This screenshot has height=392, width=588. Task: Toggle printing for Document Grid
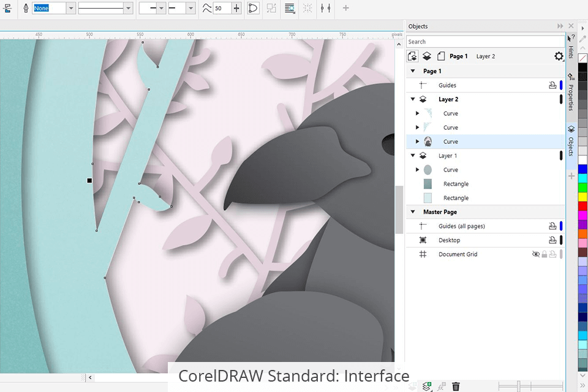coord(552,254)
